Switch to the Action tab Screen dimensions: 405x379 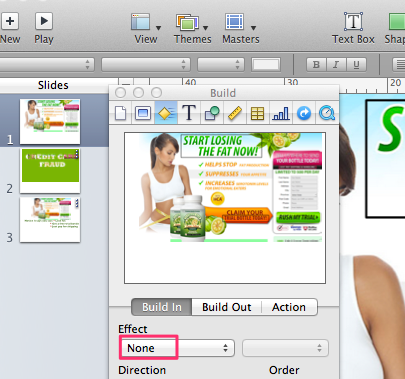pyautogui.click(x=289, y=307)
